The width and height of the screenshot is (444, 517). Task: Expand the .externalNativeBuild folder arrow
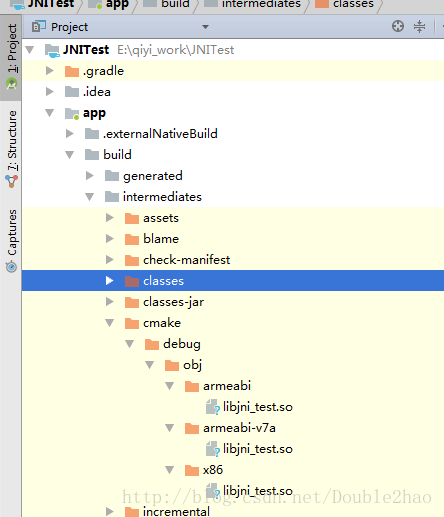(x=70, y=134)
